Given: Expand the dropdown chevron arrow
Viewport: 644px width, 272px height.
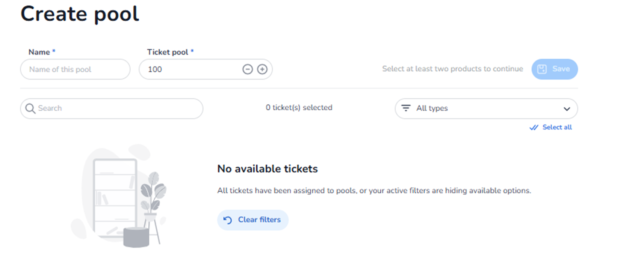Looking at the screenshot, I should (567, 109).
